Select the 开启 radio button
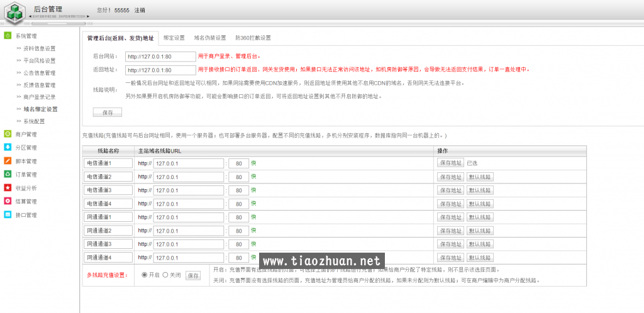Screen dimensions: 644x313 coord(145,275)
